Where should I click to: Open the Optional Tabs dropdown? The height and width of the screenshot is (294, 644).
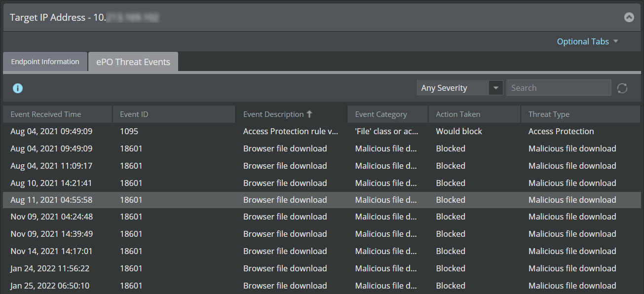[x=587, y=41]
